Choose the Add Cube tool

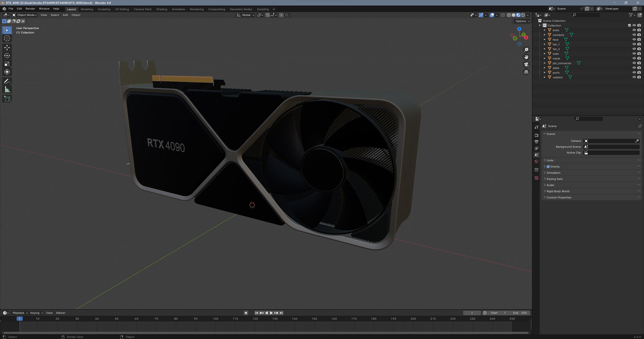(7, 99)
